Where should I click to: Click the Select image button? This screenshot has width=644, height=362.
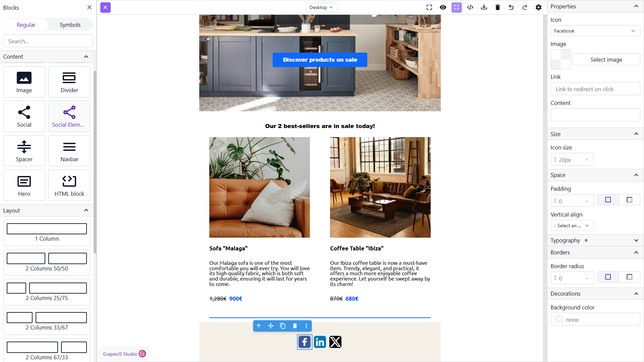[606, 60]
